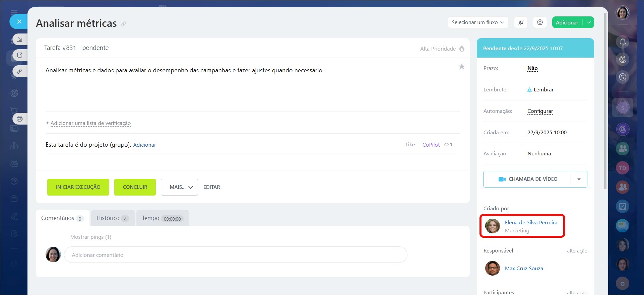Viewport: 644px width, 295px height.
Task: Open task in new window icon
Action: point(20,55)
